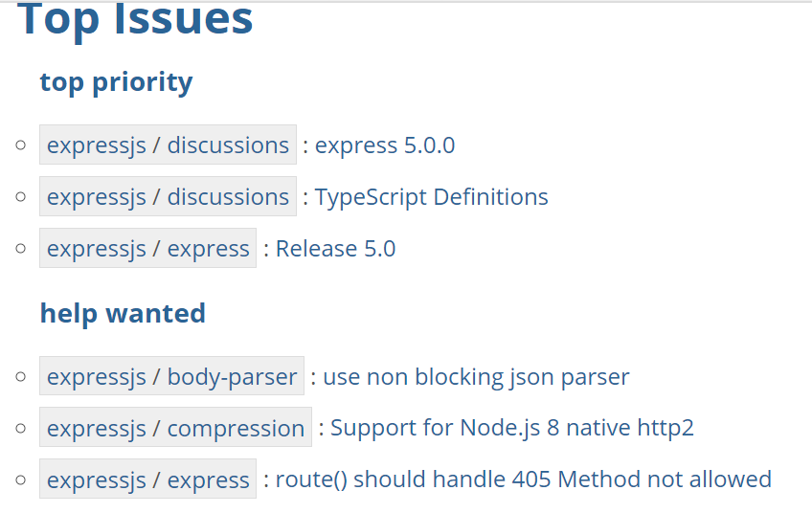
Task: Click the 'help wanted' section heading
Action: (x=123, y=313)
